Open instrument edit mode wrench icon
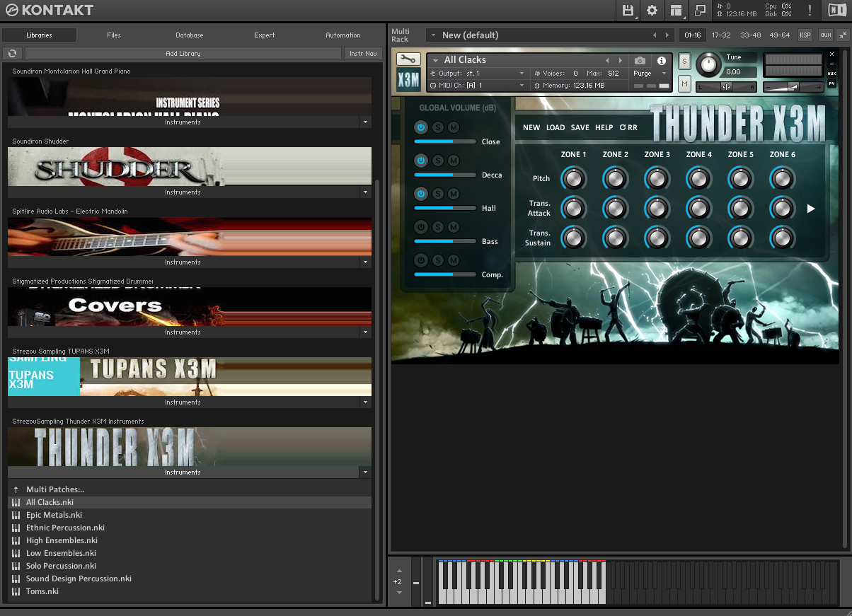 coord(408,59)
